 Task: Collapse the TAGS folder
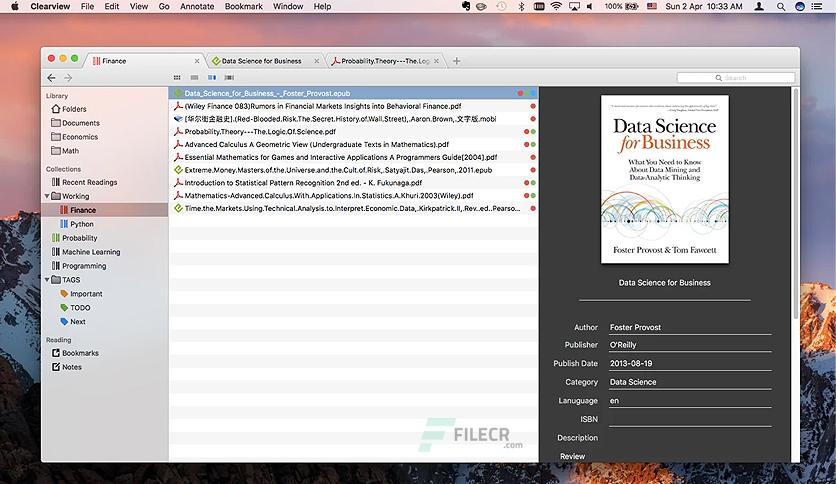pos(47,280)
